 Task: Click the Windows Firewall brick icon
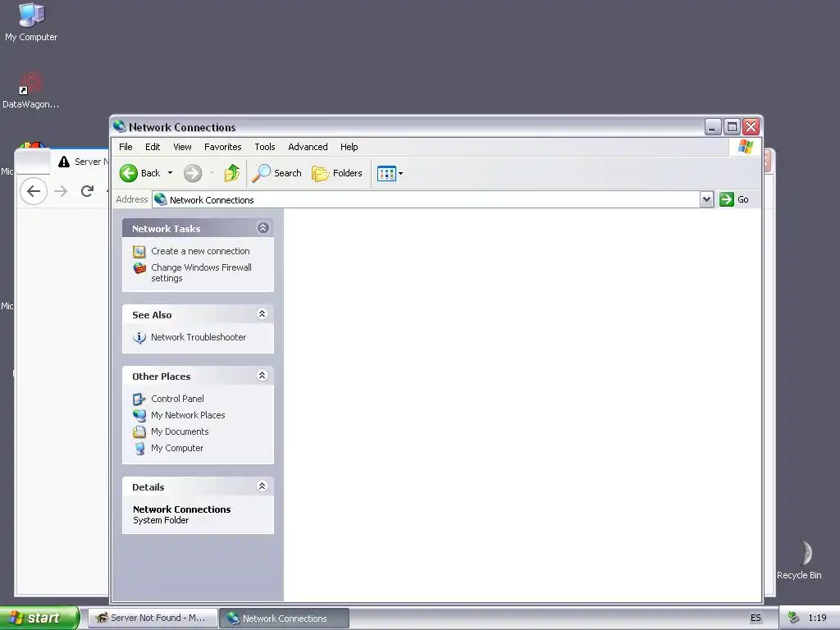(x=139, y=268)
